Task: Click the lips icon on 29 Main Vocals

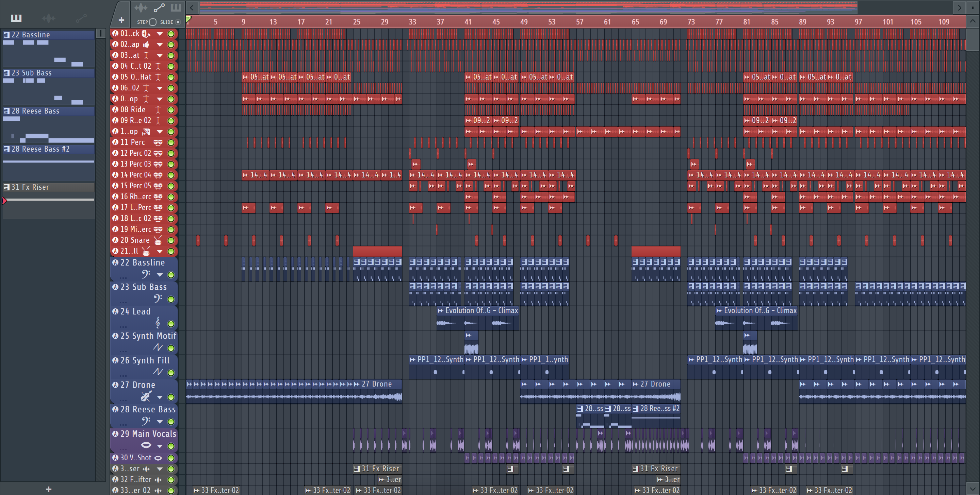Action: pos(146,446)
